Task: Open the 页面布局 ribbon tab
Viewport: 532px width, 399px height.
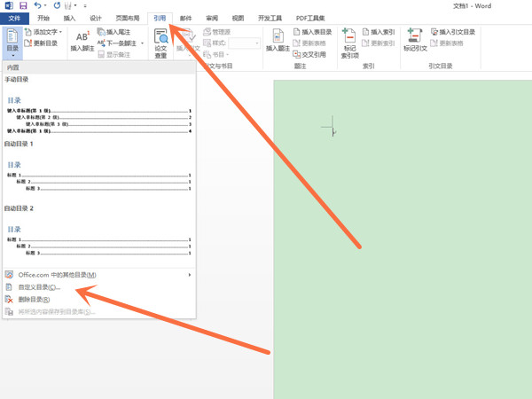Action: [127, 18]
